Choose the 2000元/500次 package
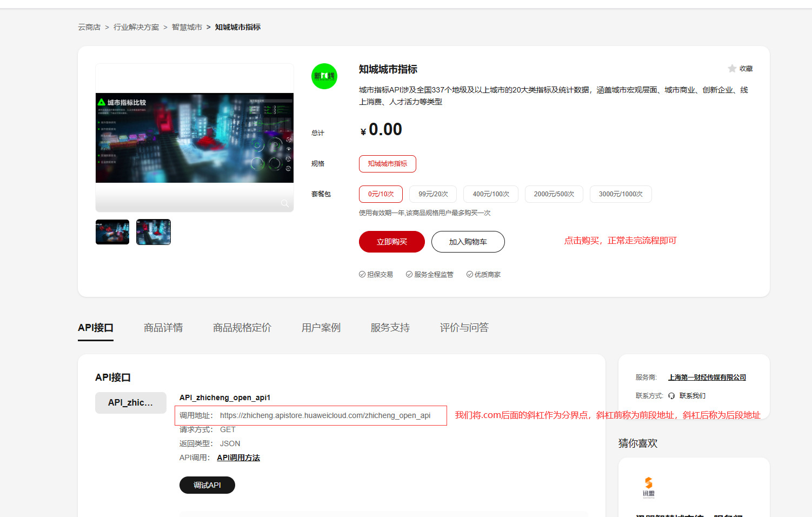Image resolution: width=812 pixels, height=517 pixels. [554, 194]
